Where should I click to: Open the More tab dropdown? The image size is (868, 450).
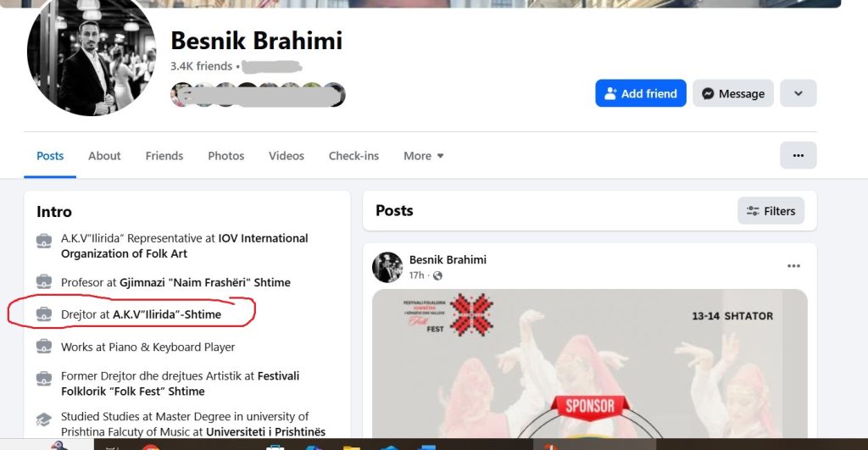point(424,156)
